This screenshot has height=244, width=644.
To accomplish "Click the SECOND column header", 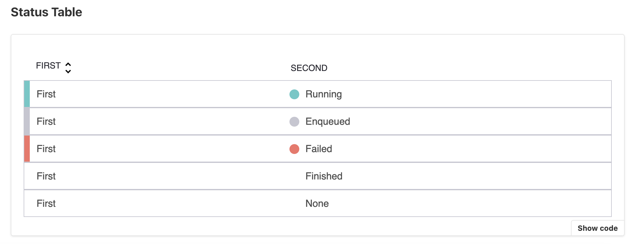I will tap(309, 68).
